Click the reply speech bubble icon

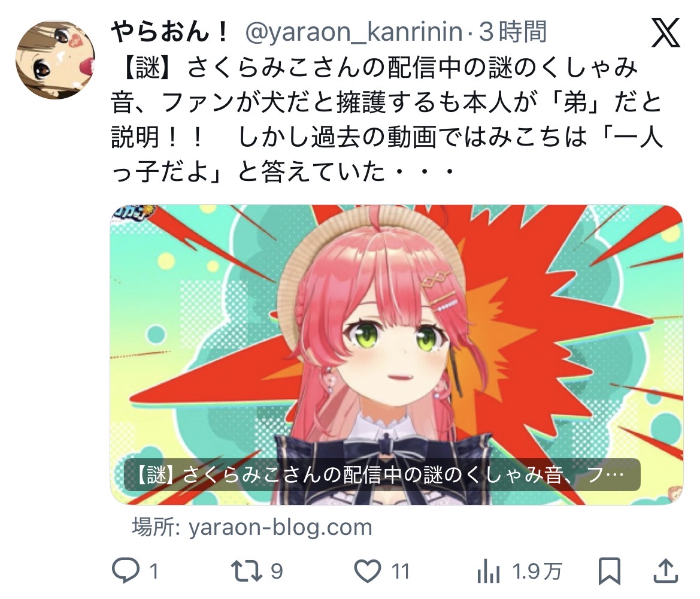(125, 571)
